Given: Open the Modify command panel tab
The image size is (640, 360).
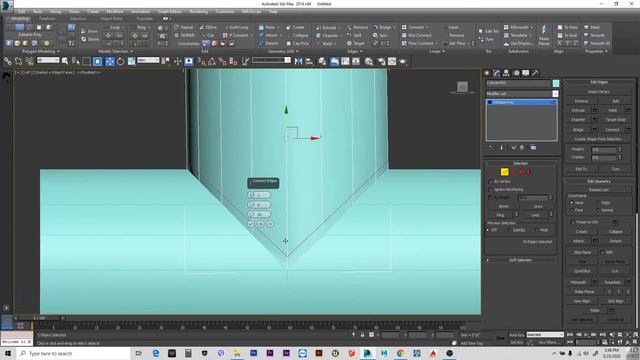Looking at the screenshot, I should point(496,73).
